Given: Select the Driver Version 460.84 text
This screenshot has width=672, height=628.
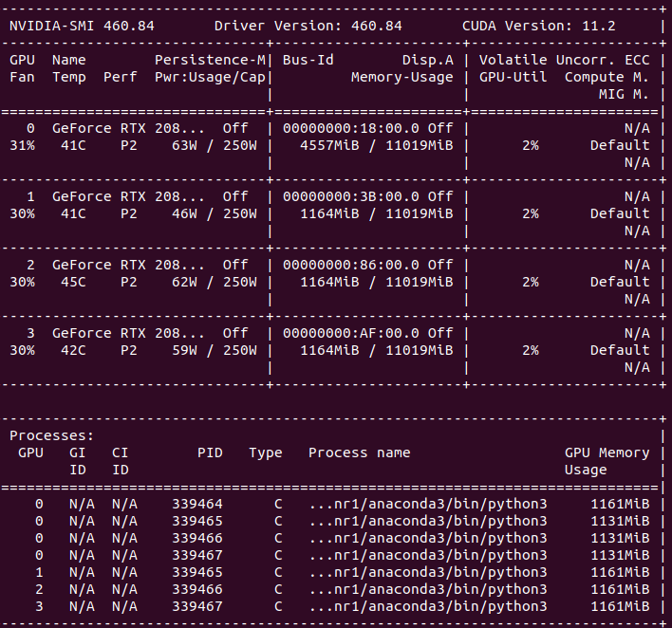Looking at the screenshot, I should pos(308,26).
